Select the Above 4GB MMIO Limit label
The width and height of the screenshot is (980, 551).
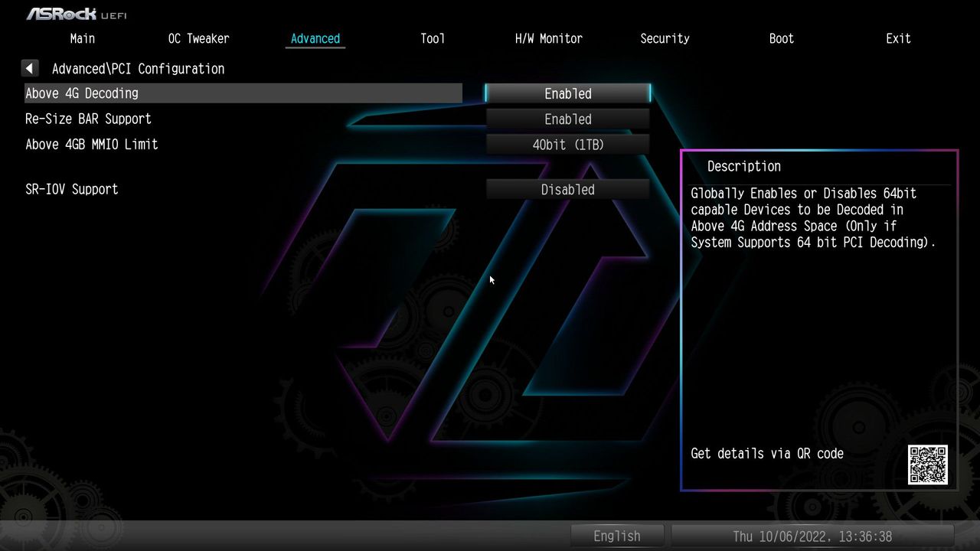point(92,144)
